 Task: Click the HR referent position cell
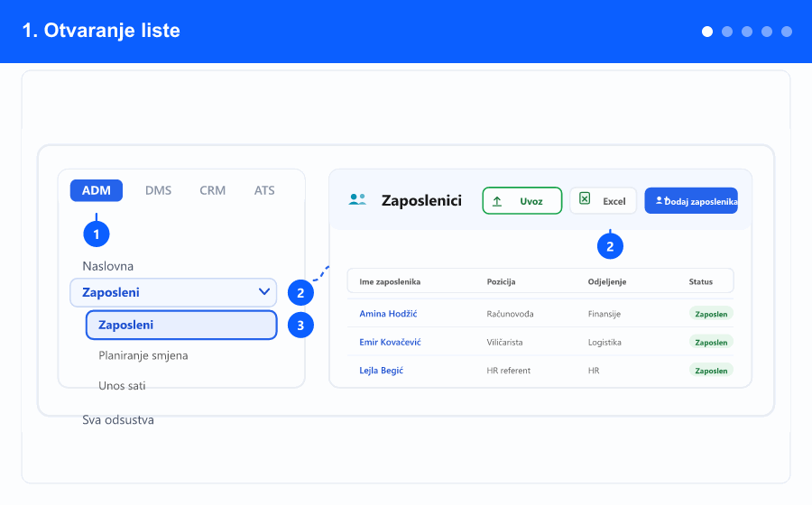point(508,371)
